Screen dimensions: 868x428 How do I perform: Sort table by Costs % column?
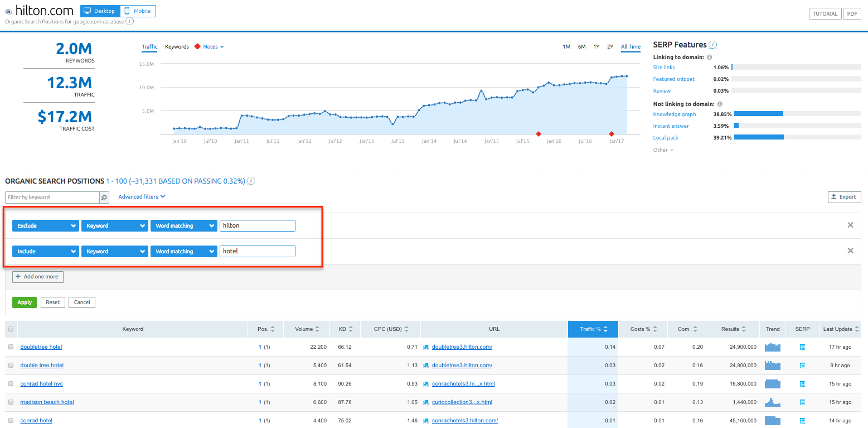pos(644,329)
